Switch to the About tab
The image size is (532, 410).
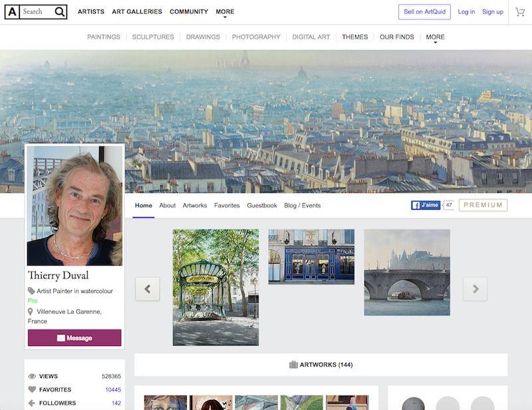168,206
